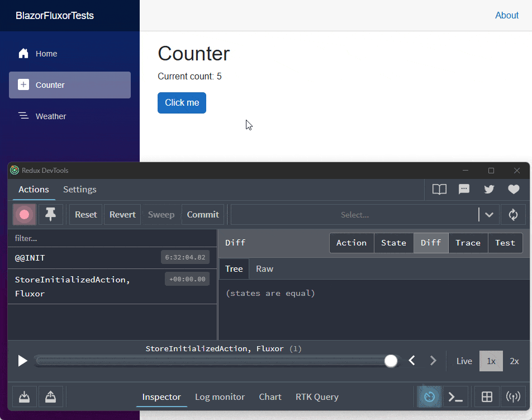Screen dimensions: 532x420
Task: Click the Weather list icon in sidebar
Action: (x=23, y=116)
